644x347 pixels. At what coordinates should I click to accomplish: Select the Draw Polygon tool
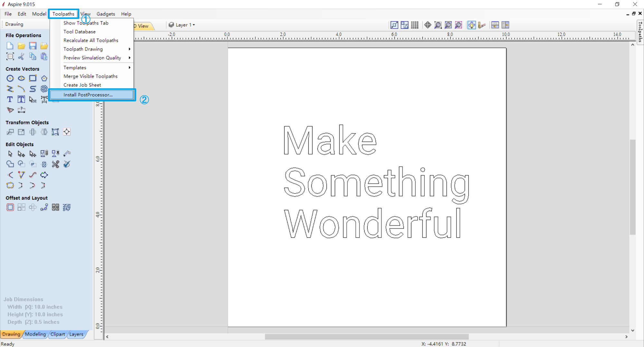pos(44,78)
